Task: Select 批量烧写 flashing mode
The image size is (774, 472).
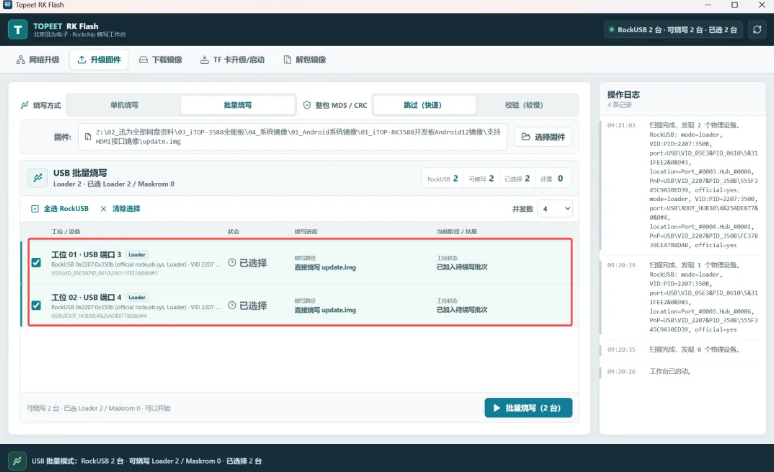Action: [238, 105]
